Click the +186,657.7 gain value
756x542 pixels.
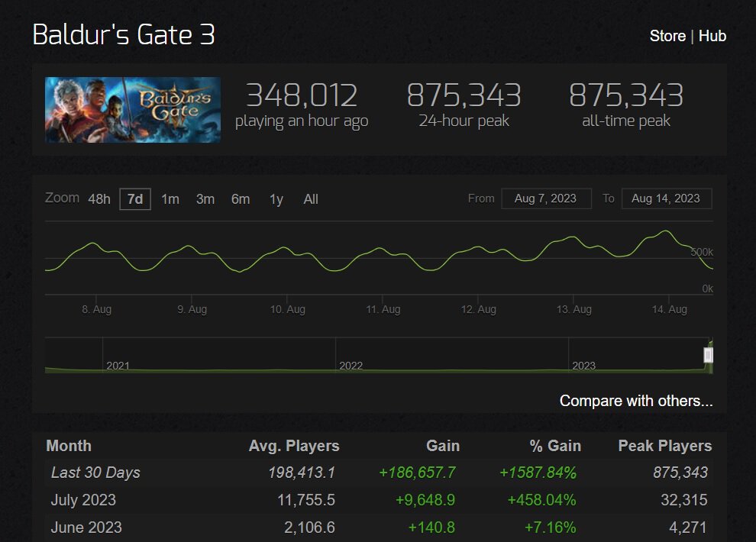[417, 473]
